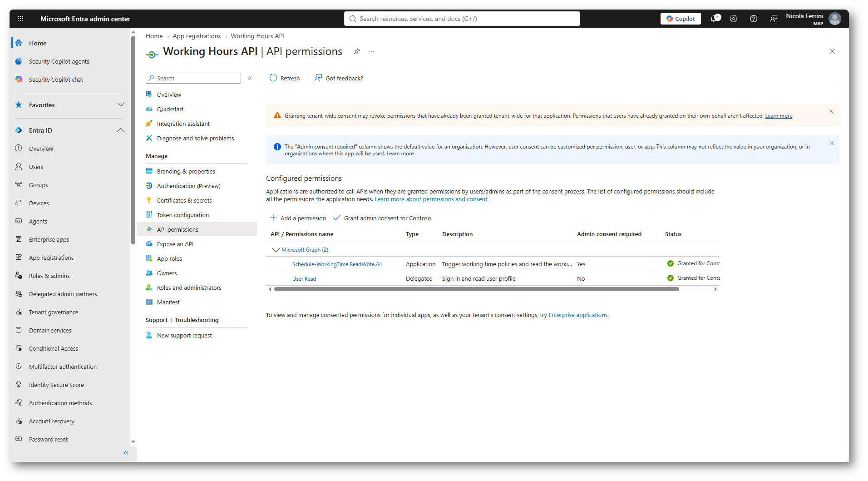The height and width of the screenshot is (481, 868).
Task: Open the Enterprise applications link
Action: [578, 315]
